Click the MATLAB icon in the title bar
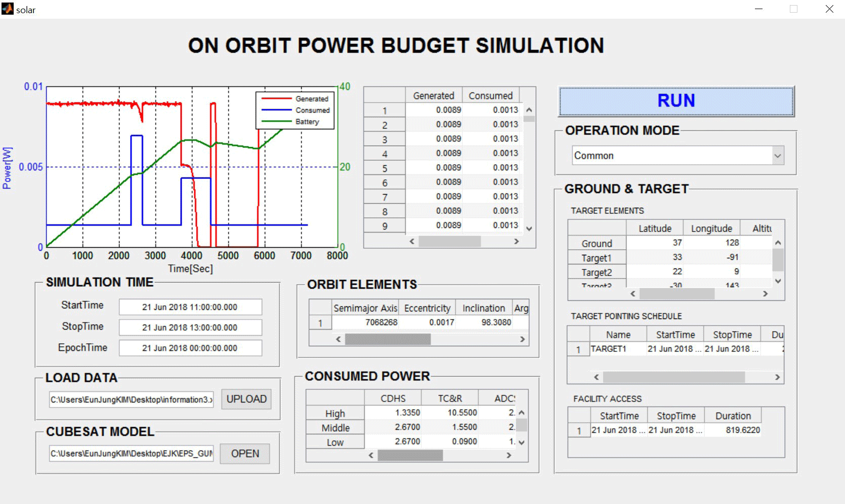Screen dimensions: 845x504 [x=8, y=9]
